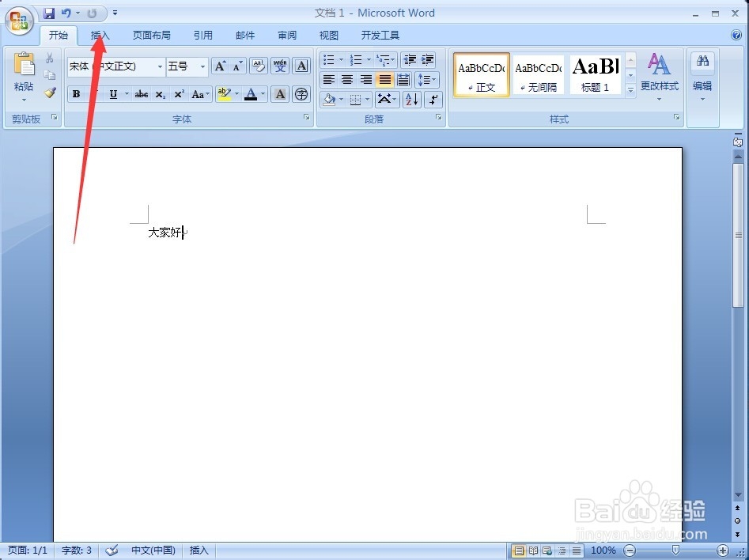The image size is (749, 560).
Task: Open the 邮件 tab
Action: tap(245, 36)
